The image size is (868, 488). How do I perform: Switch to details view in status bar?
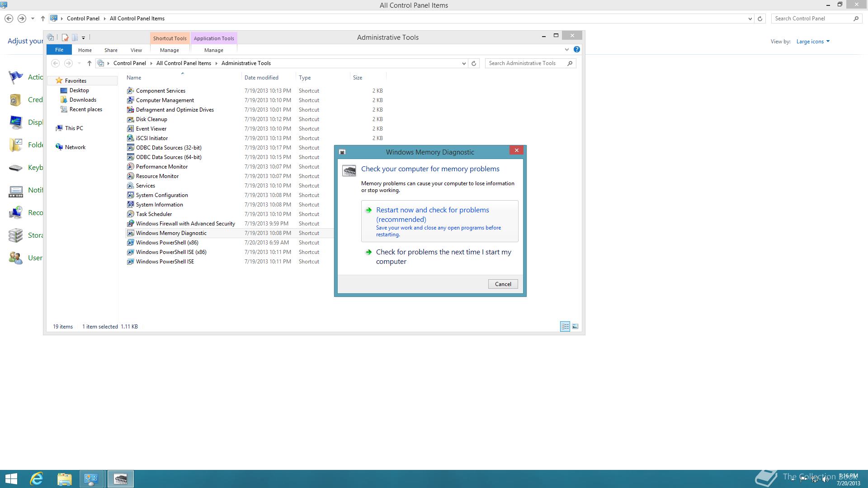(565, 326)
